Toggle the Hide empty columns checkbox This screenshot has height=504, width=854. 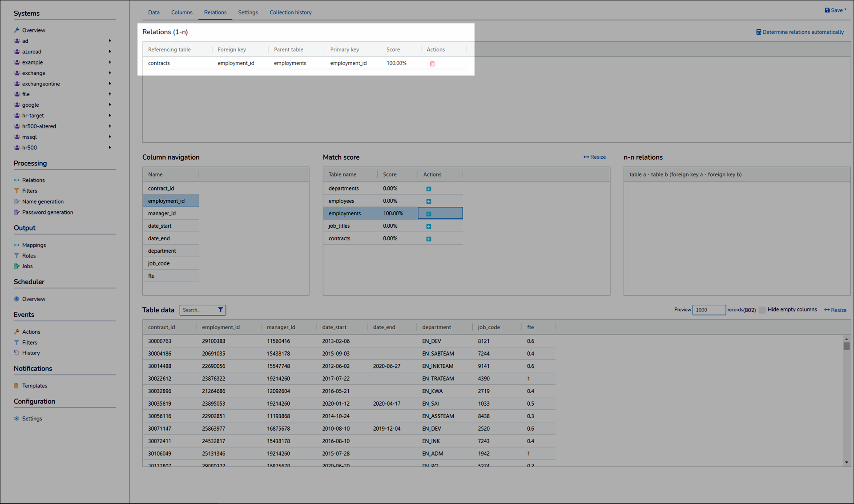click(762, 310)
